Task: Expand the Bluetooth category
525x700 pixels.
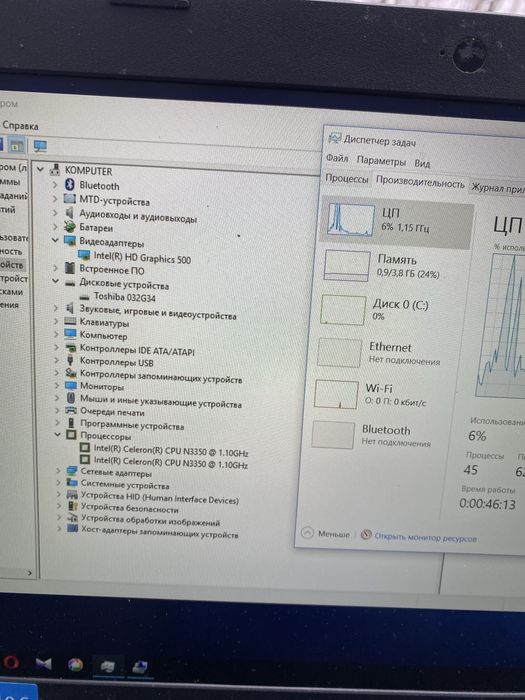Action: [x=55, y=184]
